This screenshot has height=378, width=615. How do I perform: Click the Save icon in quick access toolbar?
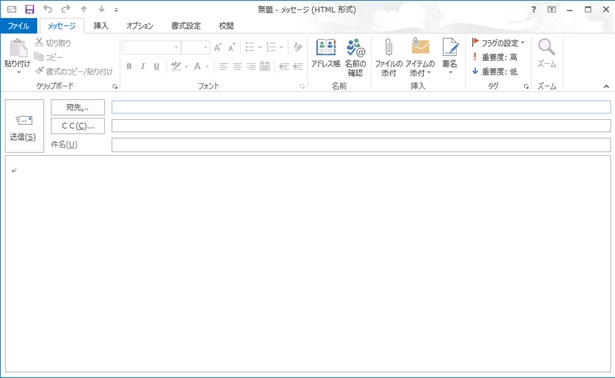click(29, 9)
